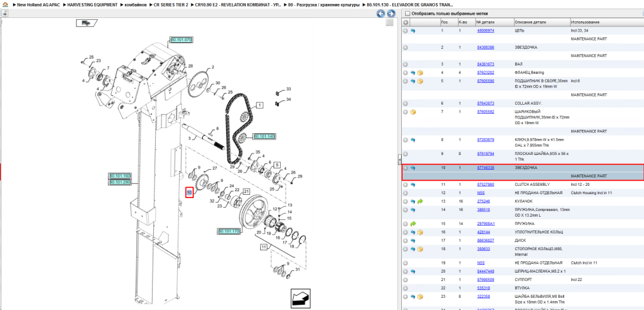Open HARVESTING EQUIPMENT breadcrumb
644x310 pixels.
(x=93, y=5)
